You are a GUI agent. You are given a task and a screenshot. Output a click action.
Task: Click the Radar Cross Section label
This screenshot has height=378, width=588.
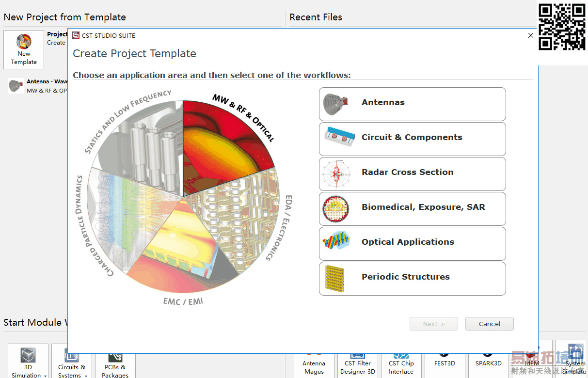(408, 173)
